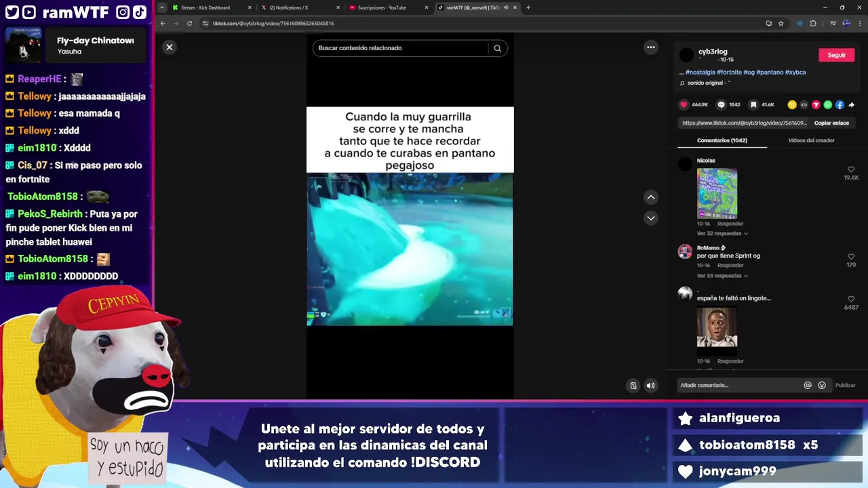868x488 pixels.
Task: Go to the previous video arrow
Action: point(651,197)
